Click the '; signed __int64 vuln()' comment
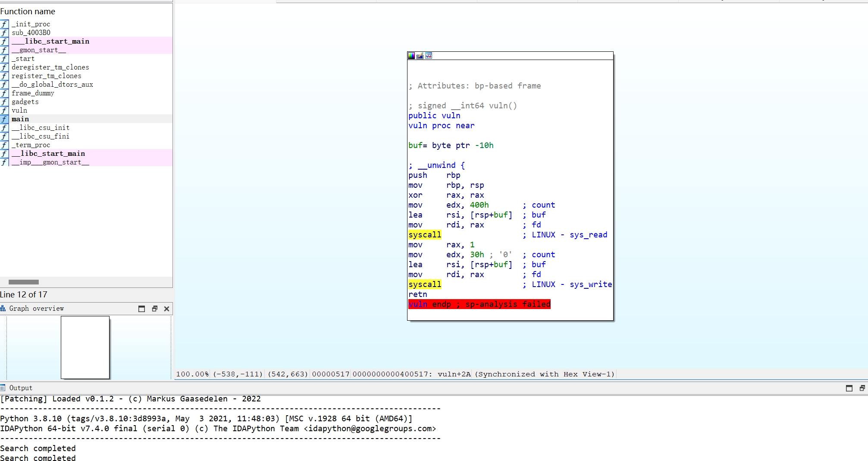The image size is (868, 461). coord(463,106)
